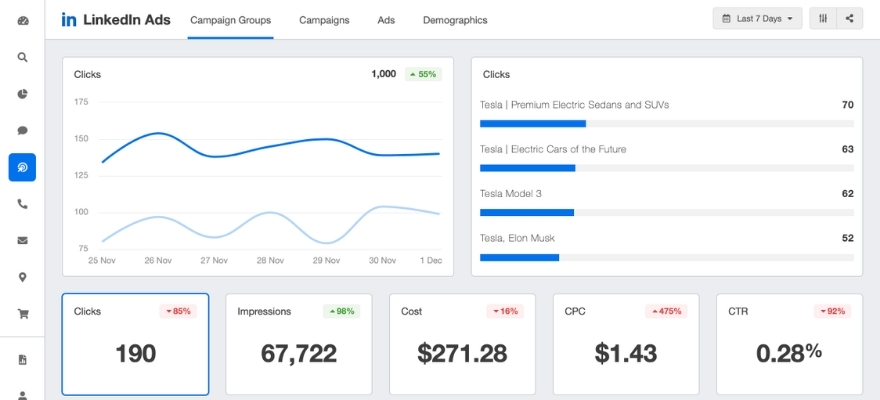Select the Clicks 190 metric card
Viewport: 880px width, 400px height.
(135, 344)
